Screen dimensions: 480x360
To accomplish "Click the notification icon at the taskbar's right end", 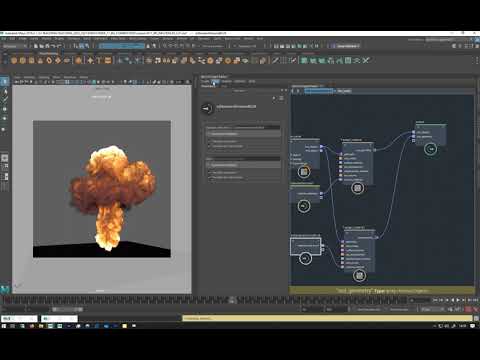I will click(x=472, y=326).
